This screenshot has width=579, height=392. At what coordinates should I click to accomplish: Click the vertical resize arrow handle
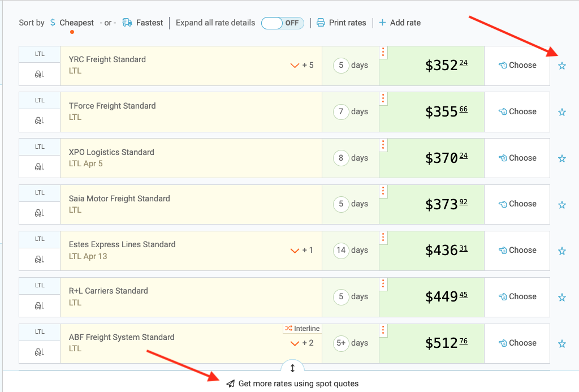pos(292,368)
